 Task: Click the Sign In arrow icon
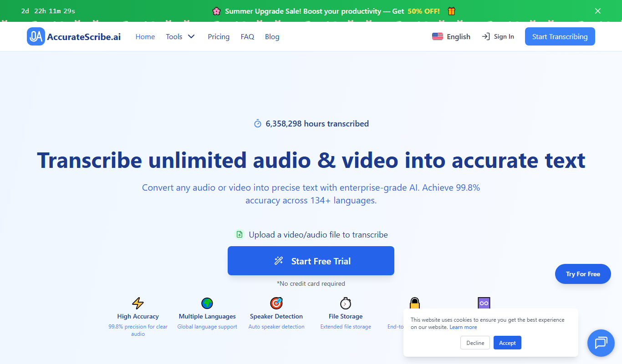486,36
